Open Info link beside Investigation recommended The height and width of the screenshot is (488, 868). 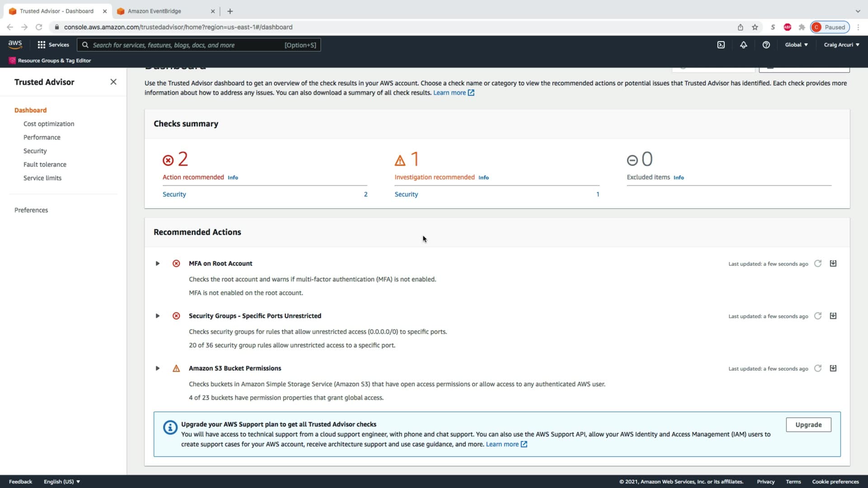point(483,178)
